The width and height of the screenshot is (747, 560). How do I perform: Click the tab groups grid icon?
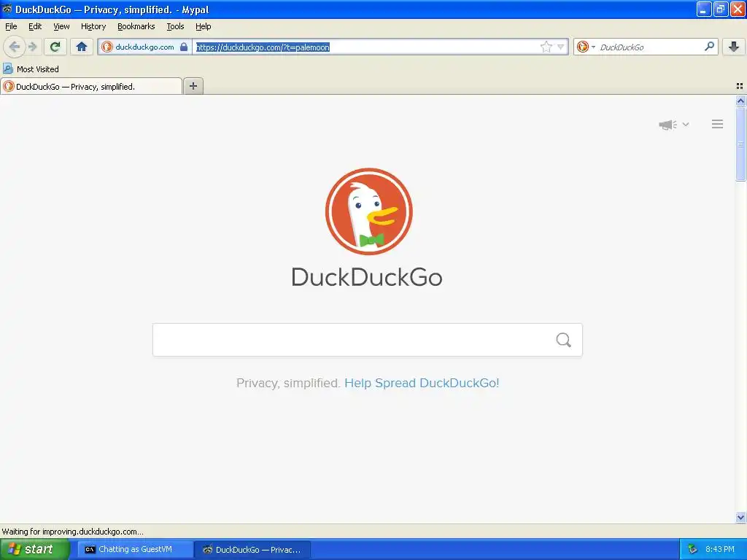pyautogui.click(x=740, y=86)
